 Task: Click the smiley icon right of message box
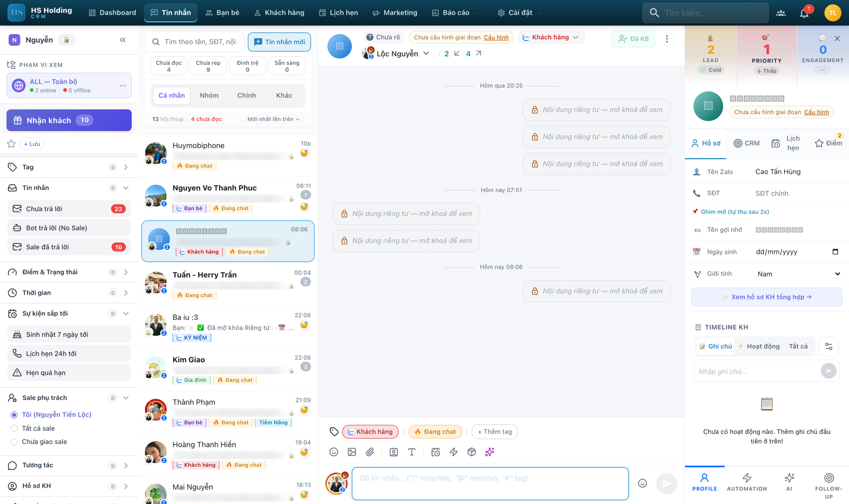coord(643,483)
